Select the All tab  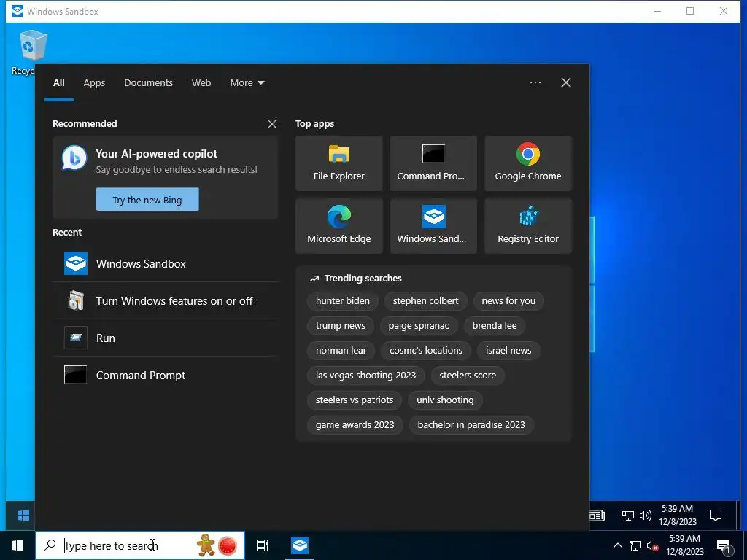coord(58,83)
